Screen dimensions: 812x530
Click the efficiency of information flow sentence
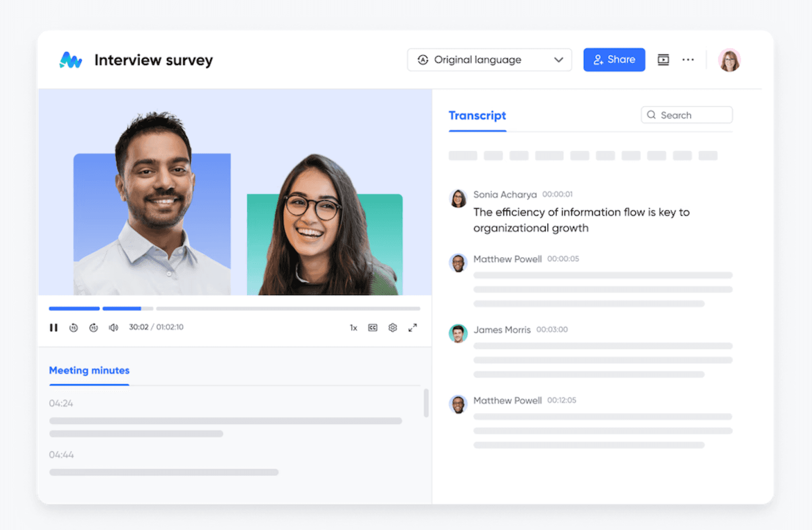582,220
